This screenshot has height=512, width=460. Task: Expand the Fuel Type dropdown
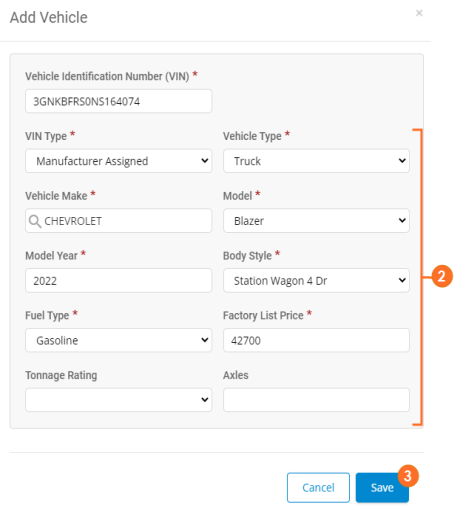tap(118, 340)
